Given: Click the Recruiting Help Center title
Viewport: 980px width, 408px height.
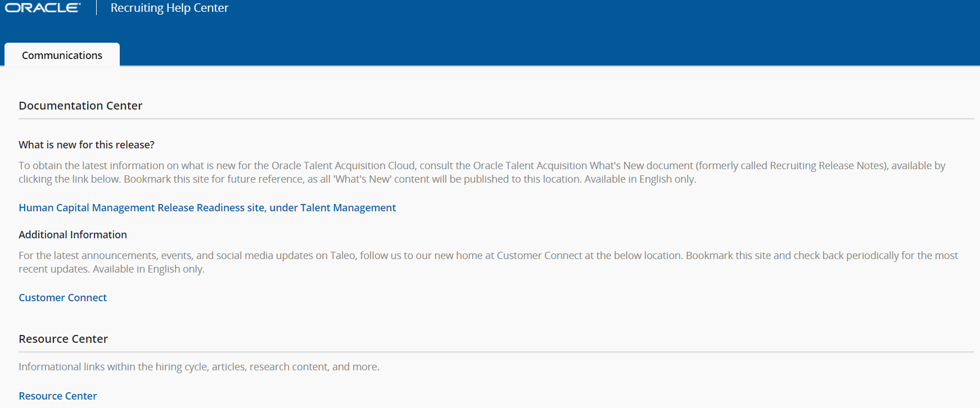Looking at the screenshot, I should (x=169, y=8).
